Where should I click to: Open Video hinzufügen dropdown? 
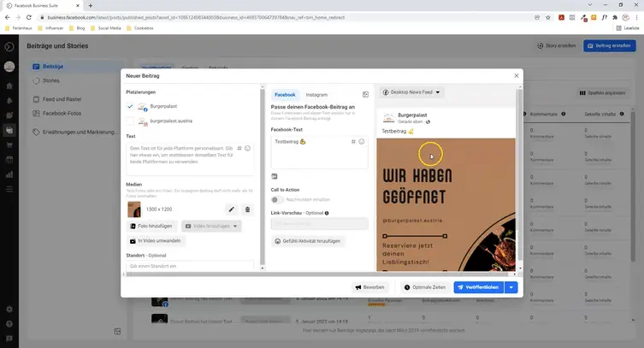coord(211,226)
